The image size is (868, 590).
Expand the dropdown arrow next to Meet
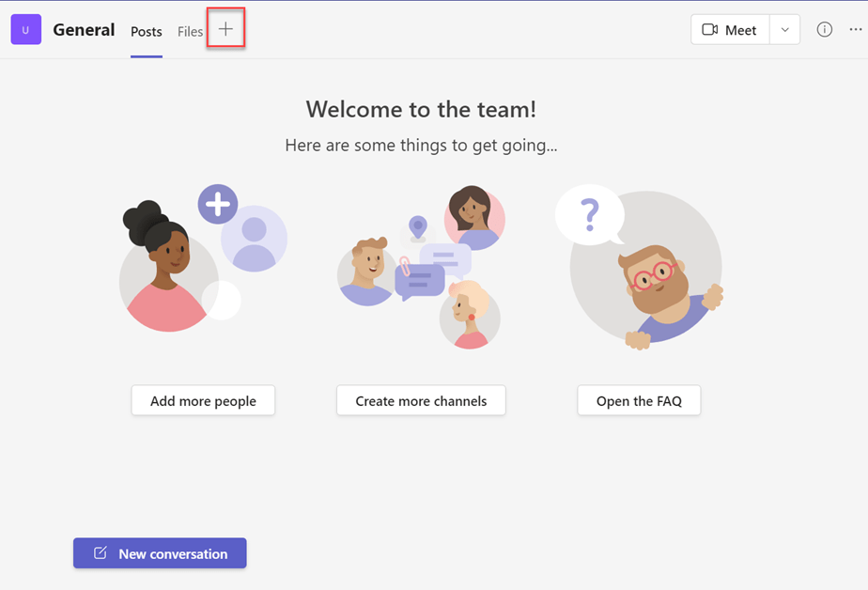tap(784, 30)
